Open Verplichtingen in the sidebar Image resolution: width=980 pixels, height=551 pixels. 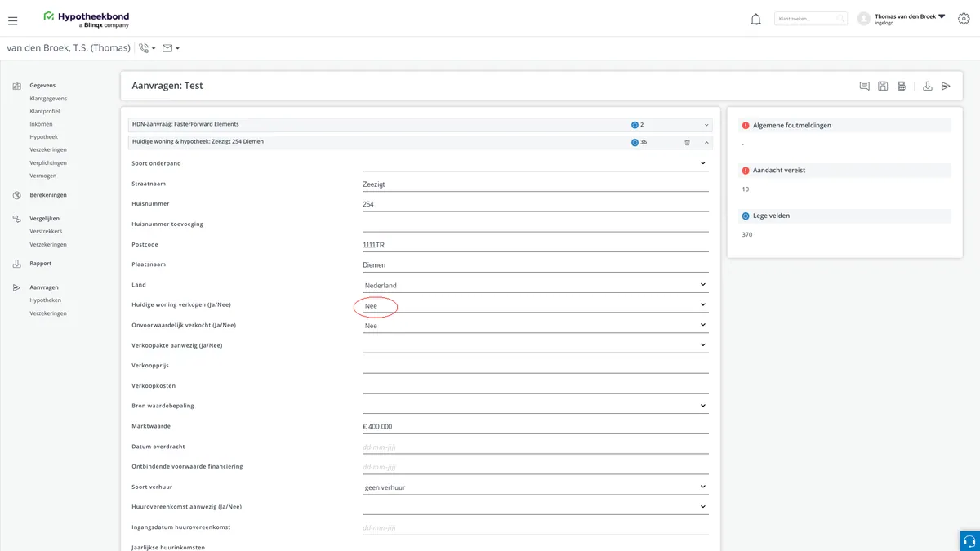48,162
